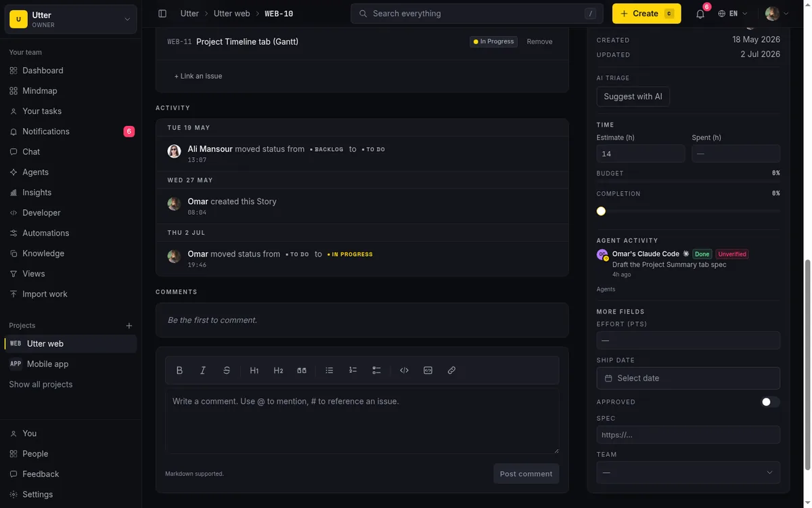
Task: Open Omar's Claude Code agent activity
Action: coord(646,254)
